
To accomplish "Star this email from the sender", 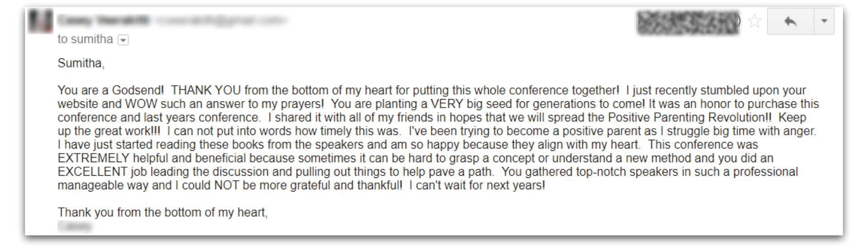I will 755,21.
